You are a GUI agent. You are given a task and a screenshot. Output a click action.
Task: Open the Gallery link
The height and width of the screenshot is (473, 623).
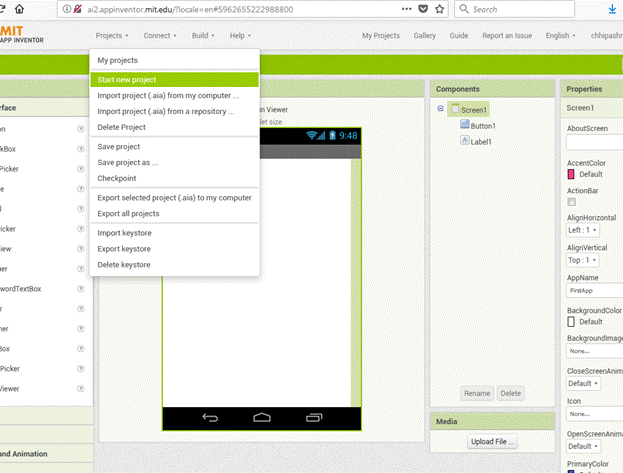pyautogui.click(x=425, y=36)
